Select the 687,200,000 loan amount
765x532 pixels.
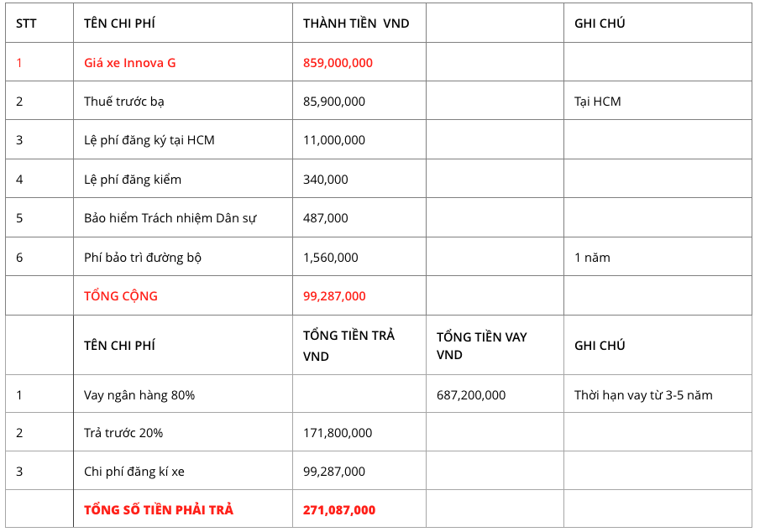471,395
